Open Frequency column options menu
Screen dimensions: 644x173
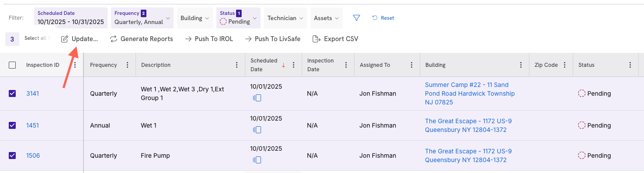[x=127, y=65]
